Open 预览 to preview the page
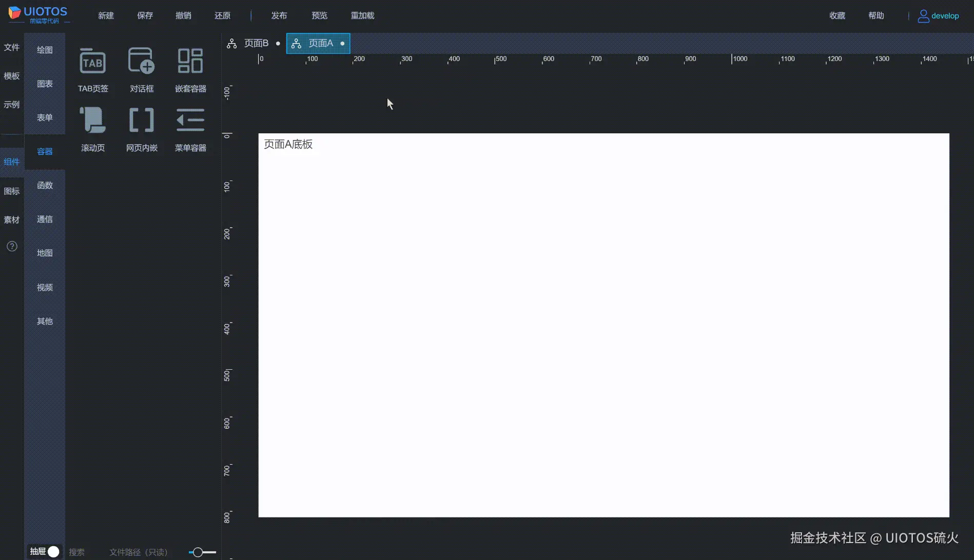Image resolution: width=974 pixels, height=560 pixels. 319,15
